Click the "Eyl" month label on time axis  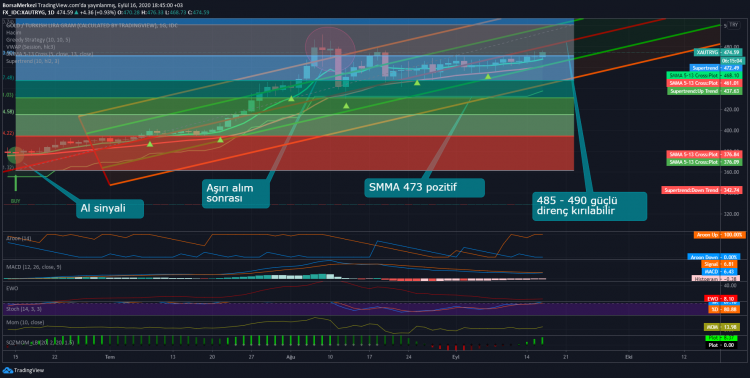[455, 357]
